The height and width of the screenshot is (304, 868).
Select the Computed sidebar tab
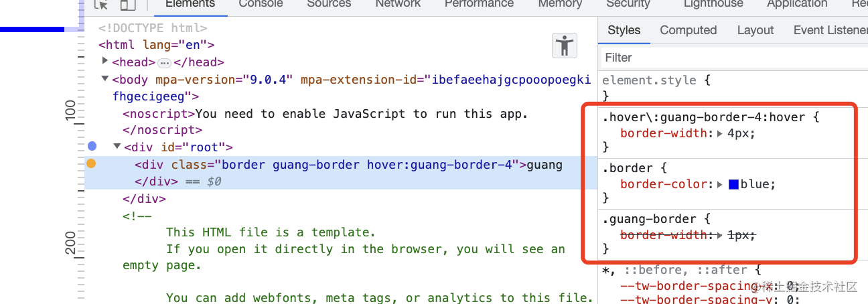coord(689,30)
